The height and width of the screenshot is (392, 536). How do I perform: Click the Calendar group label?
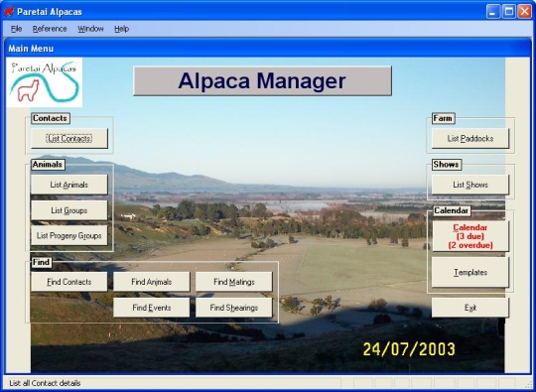tap(452, 210)
